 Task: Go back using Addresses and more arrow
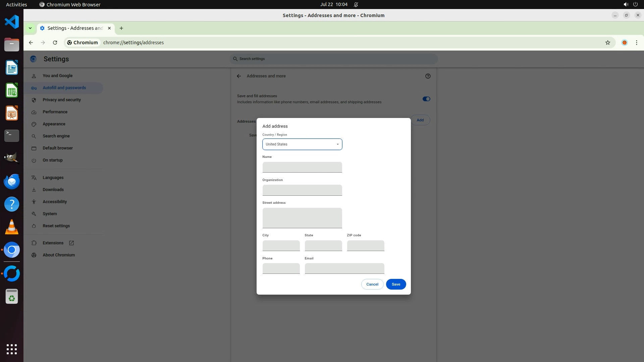tap(239, 76)
